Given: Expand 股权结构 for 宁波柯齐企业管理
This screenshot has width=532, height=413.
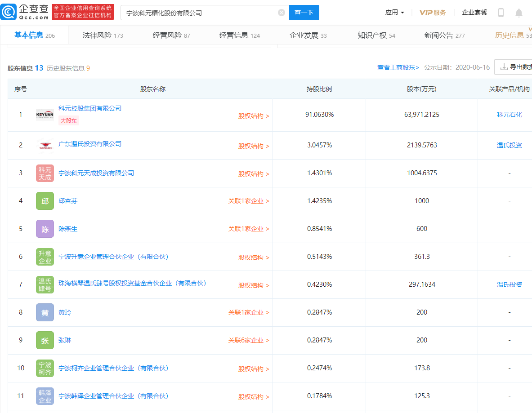Looking at the screenshot, I should click(x=254, y=369).
